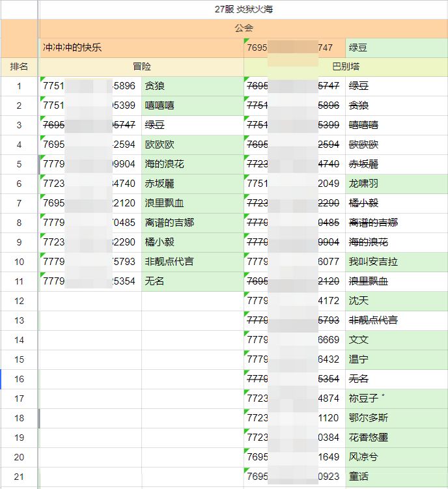Click rank number 16 cell
Viewport: 448px width, 489px height.
pyautogui.click(x=19, y=379)
